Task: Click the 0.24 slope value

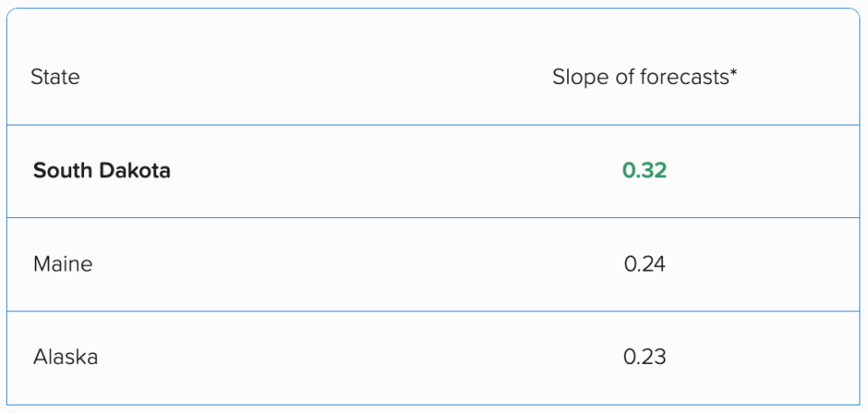Action: [x=644, y=264]
